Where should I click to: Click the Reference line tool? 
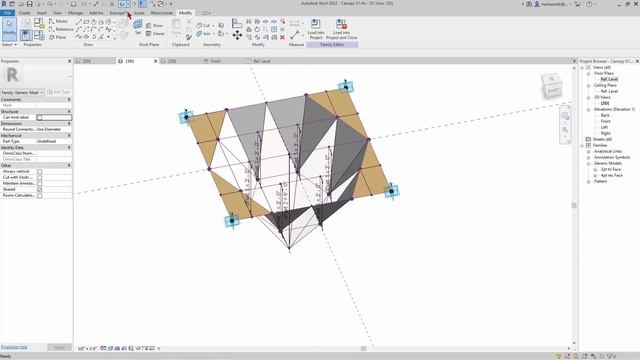click(x=61, y=29)
